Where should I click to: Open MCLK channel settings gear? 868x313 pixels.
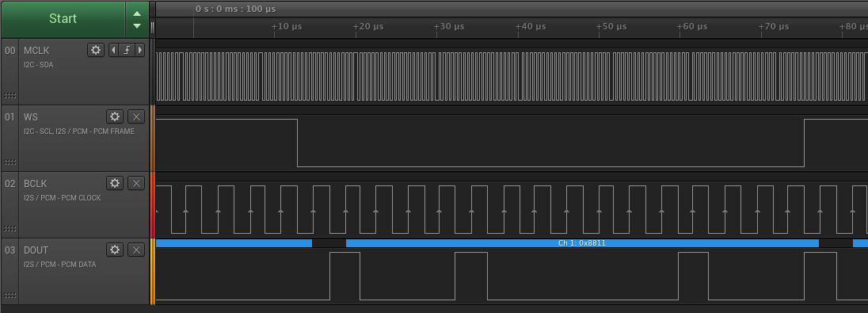pos(96,50)
